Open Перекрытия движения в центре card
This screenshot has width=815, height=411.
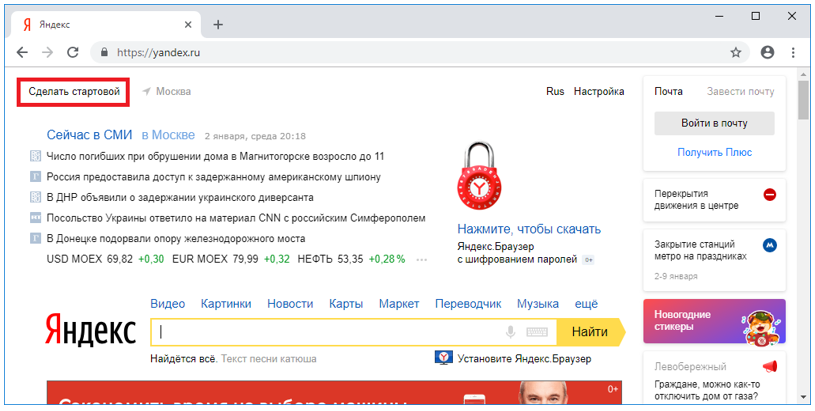pos(714,200)
